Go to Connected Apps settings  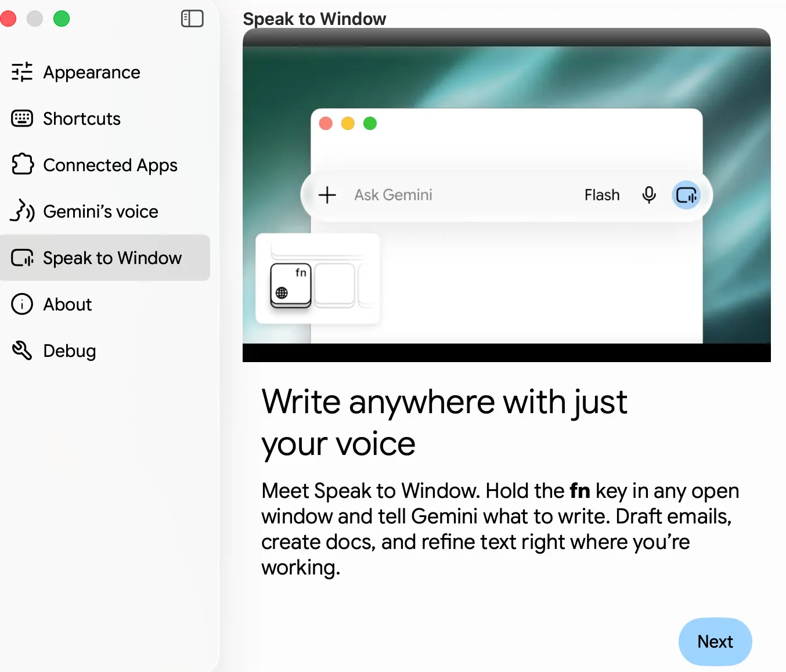click(x=105, y=165)
